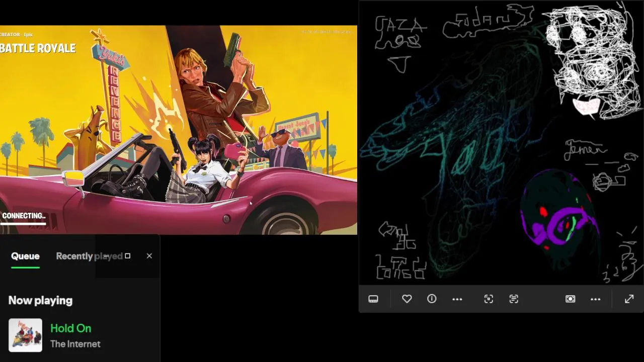Open The Internet artist link
The image size is (644, 362).
click(75, 344)
